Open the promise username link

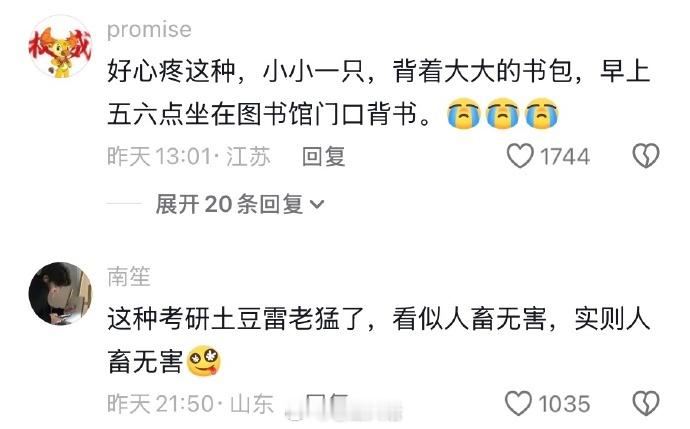click(x=149, y=29)
